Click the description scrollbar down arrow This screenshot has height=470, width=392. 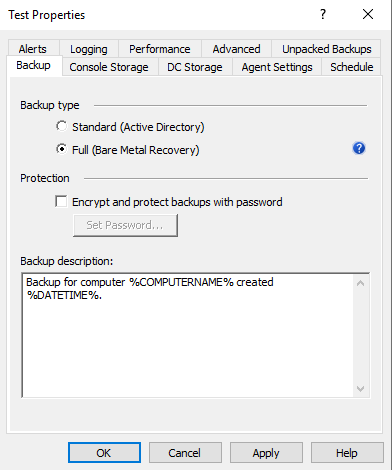coord(360,389)
